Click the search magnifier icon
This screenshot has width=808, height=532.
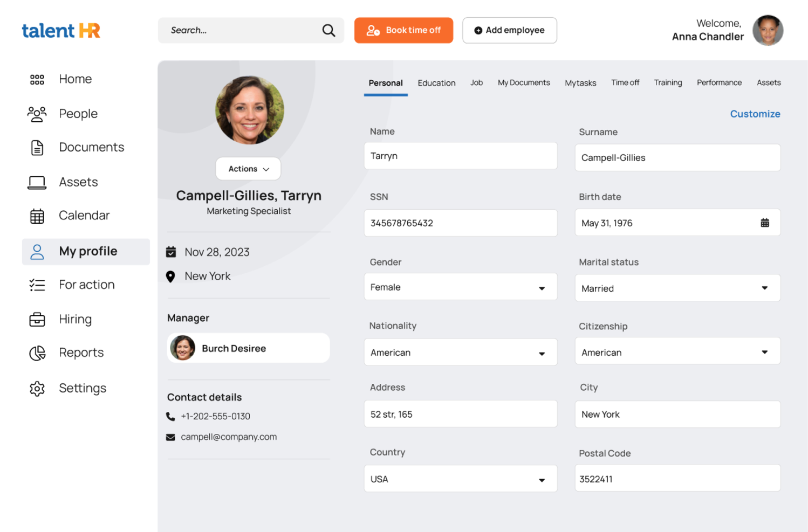[328, 30]
